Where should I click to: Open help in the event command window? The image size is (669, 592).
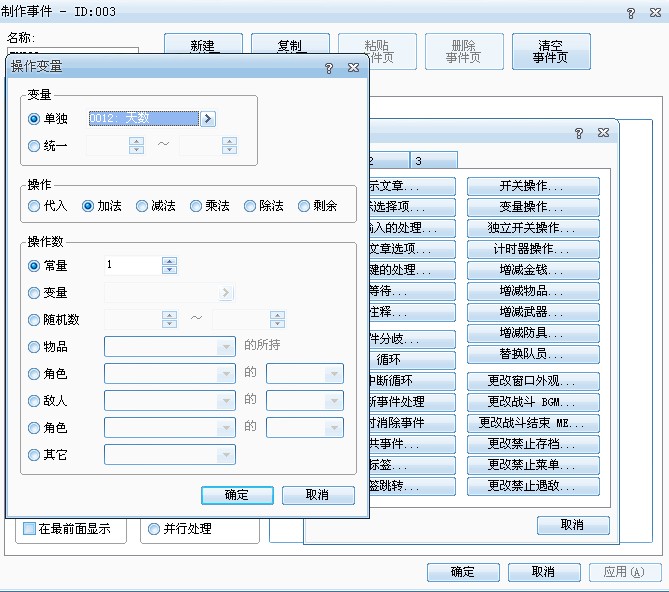pos(579,133)
